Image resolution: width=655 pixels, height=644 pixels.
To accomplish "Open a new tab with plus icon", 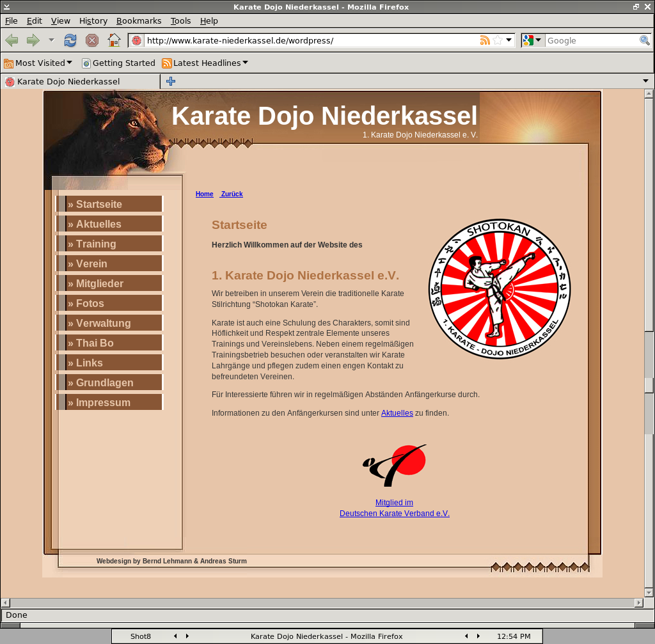I will (x=171, y=81).
